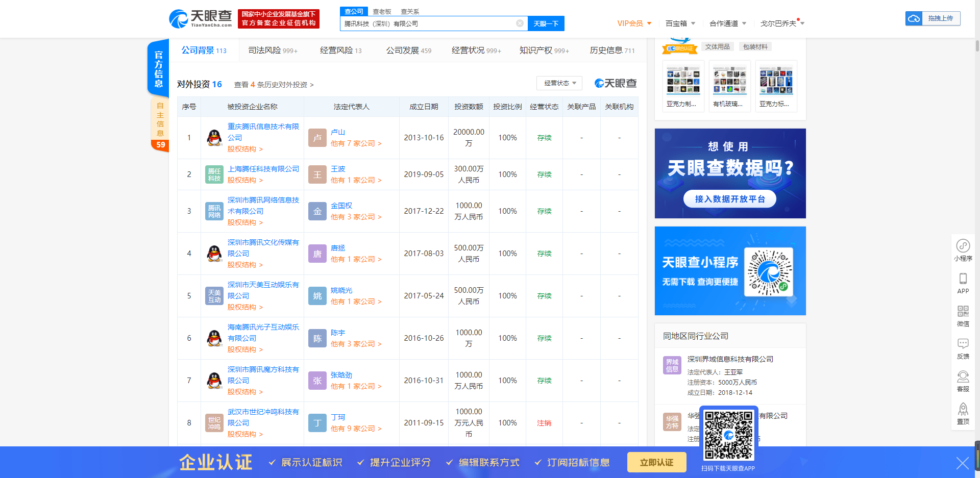This screenshot has width=980, height=478.
Task: Open the 世纪冲鸣 logo tile
Action: pyautogui.click(x=214, y=423)
